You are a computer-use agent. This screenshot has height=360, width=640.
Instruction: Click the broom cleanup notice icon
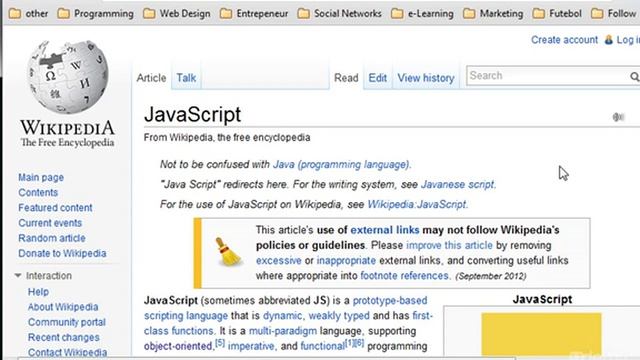(x=228, y=253)
